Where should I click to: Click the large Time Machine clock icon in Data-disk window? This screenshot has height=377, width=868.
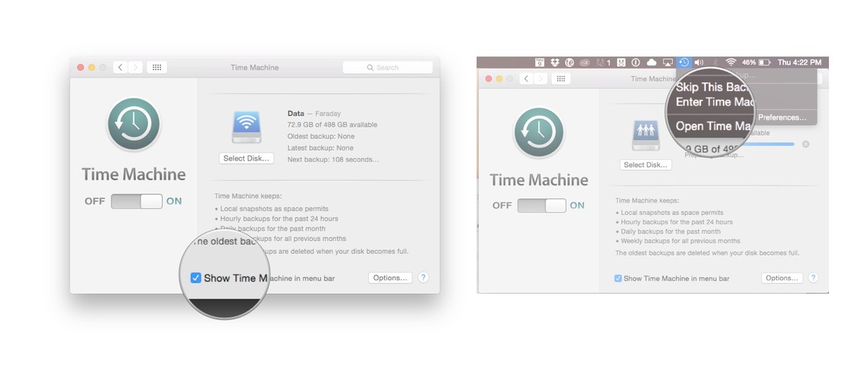[133, 124]
